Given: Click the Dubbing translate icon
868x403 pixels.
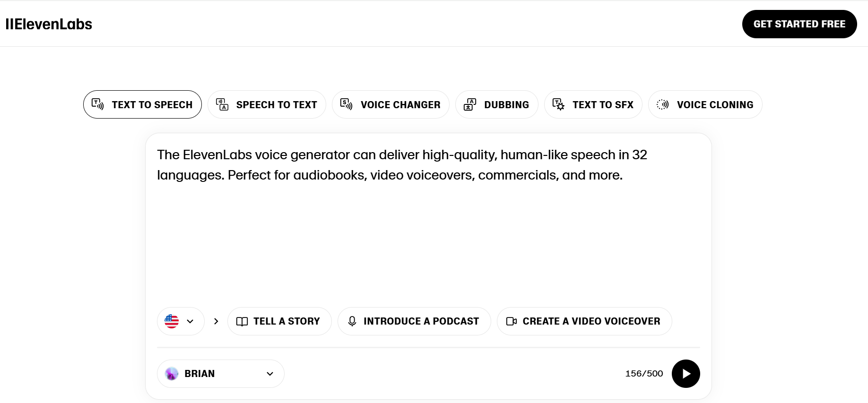Looking at the screenshot, I should [470, 104].
